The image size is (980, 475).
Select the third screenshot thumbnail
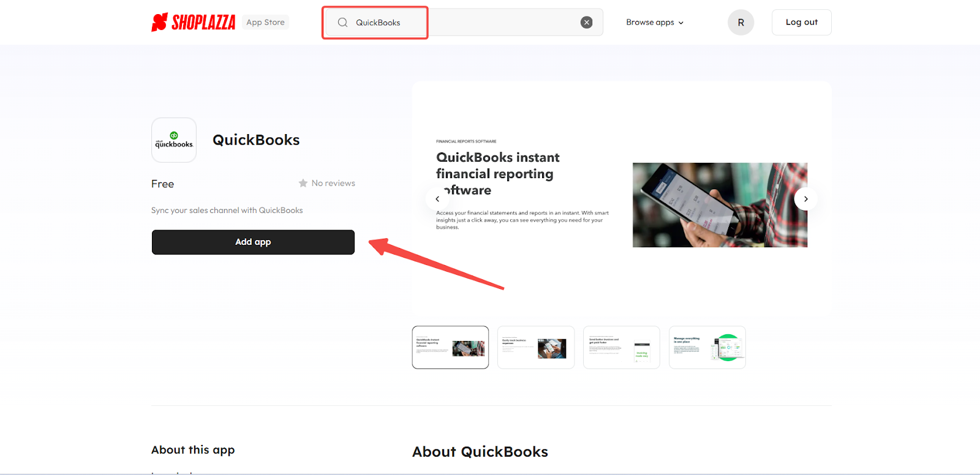click(x=622, y=348)
